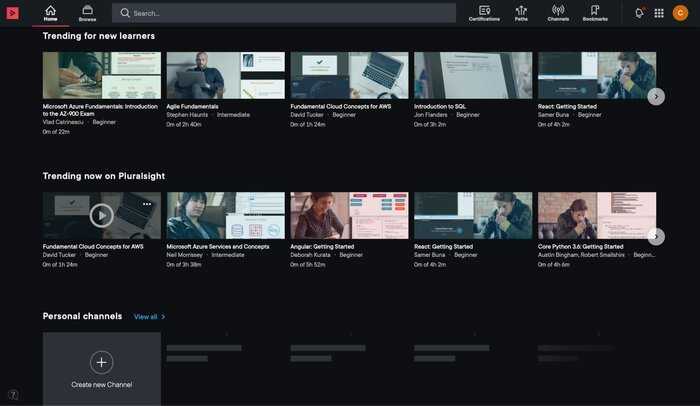Open the Browse menu

click(88, 13)
